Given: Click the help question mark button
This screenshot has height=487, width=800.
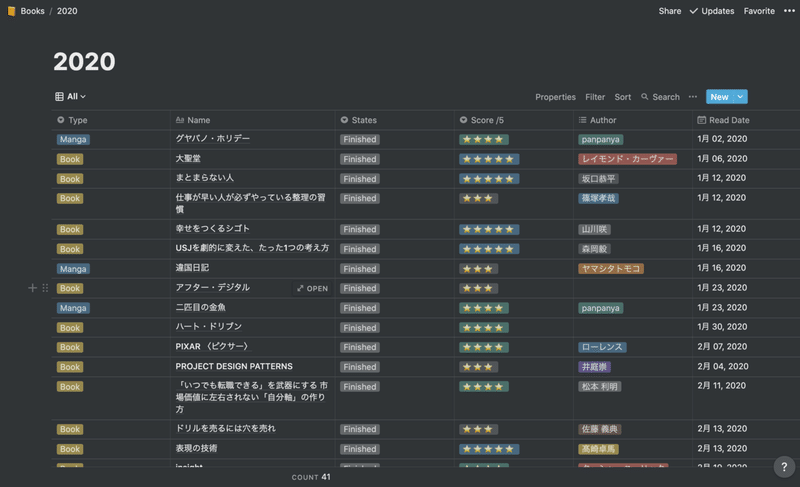Looking at the screenshot, I should coord(784,467).
